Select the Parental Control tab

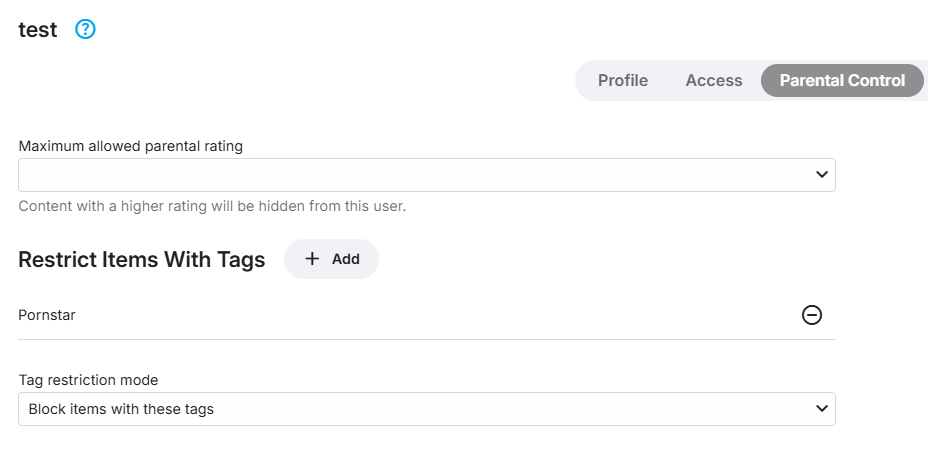pyautogui.click(x=842, y=81)
